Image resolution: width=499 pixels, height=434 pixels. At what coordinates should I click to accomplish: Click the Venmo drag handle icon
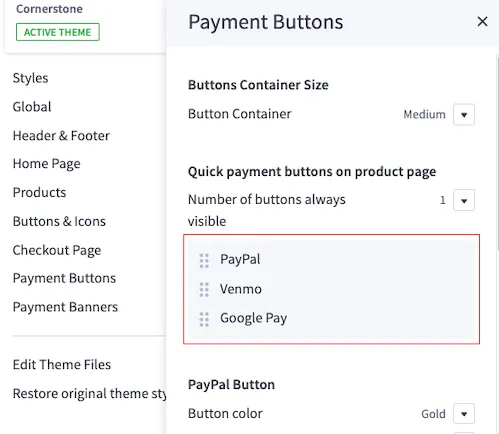[204, 290]
